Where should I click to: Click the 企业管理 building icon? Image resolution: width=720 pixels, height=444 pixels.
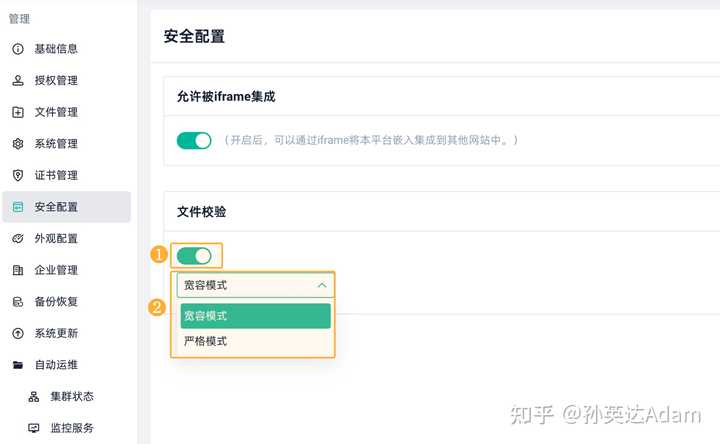[x=18, y=270]
